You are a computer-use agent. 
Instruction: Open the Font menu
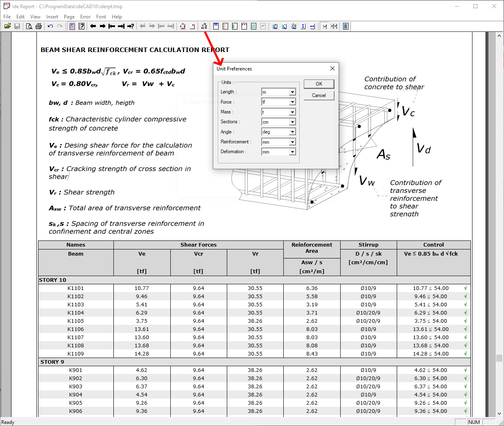(101, 17)
